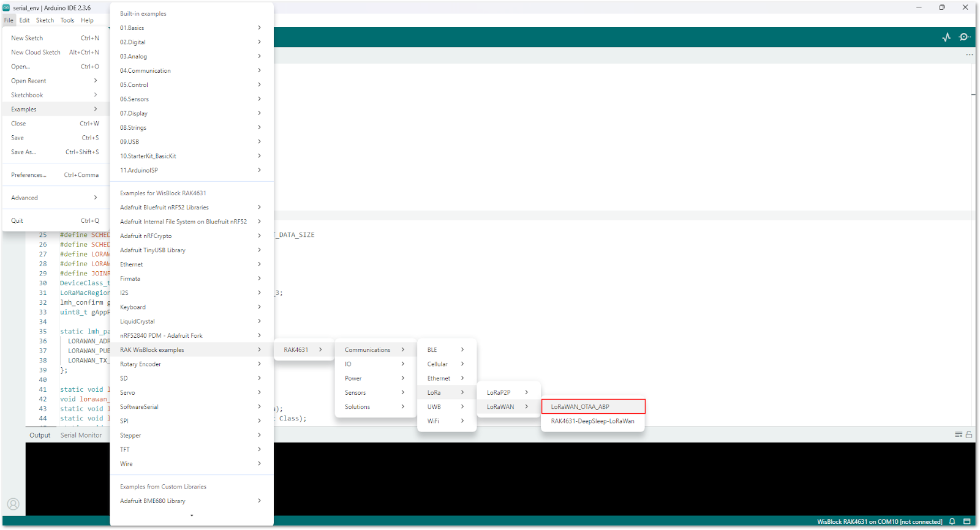The height and width of the screenshot is (530, 980).
Task: Open the IO submenu
Action: [375, 364]
